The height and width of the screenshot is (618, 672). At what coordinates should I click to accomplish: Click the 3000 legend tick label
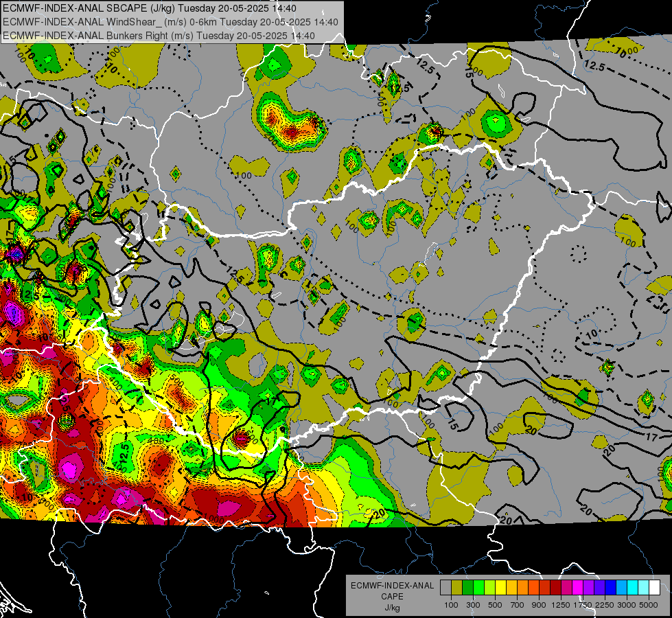(627, 605)
